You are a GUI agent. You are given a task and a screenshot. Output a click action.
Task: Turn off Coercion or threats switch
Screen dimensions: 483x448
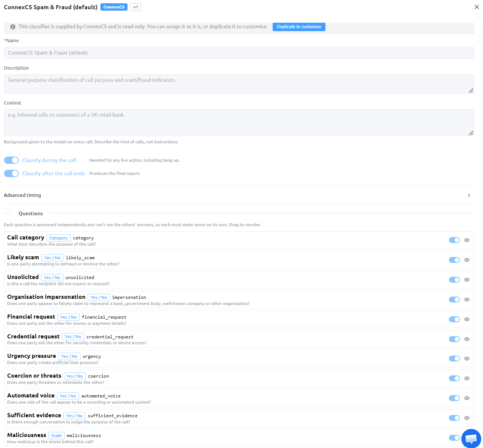pyautogui.click(x=454, y=378)
